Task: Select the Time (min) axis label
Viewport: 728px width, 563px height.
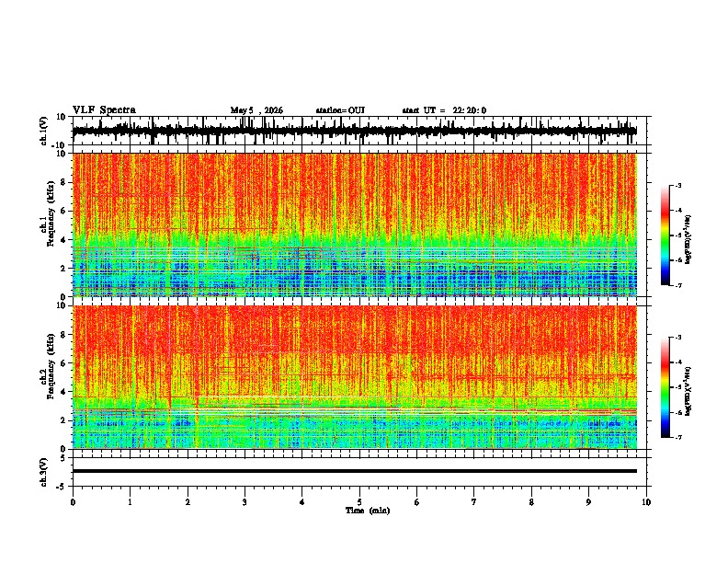Action: 368,511
